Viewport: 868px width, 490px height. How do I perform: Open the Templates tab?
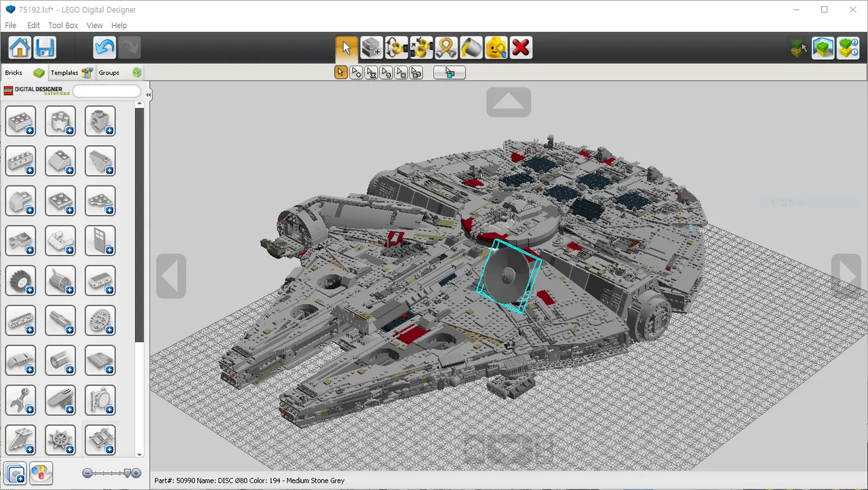click(x=63, y=73)
